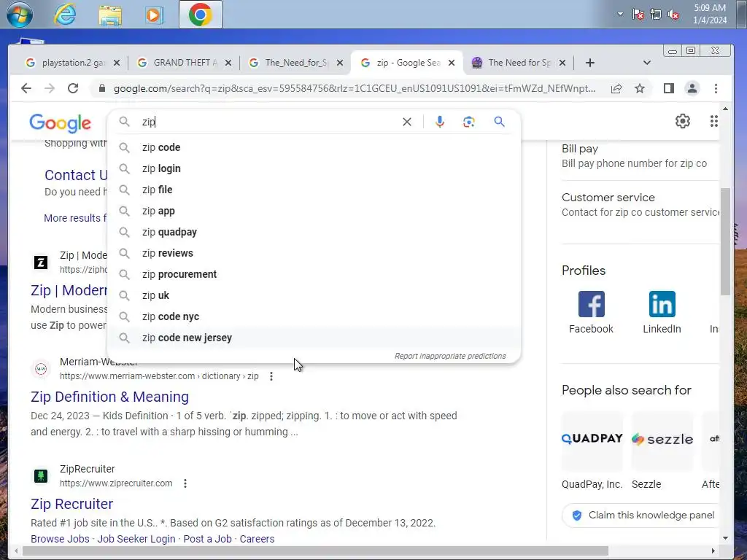Select the 'zip code' suggestion

[x=314, y=147]
